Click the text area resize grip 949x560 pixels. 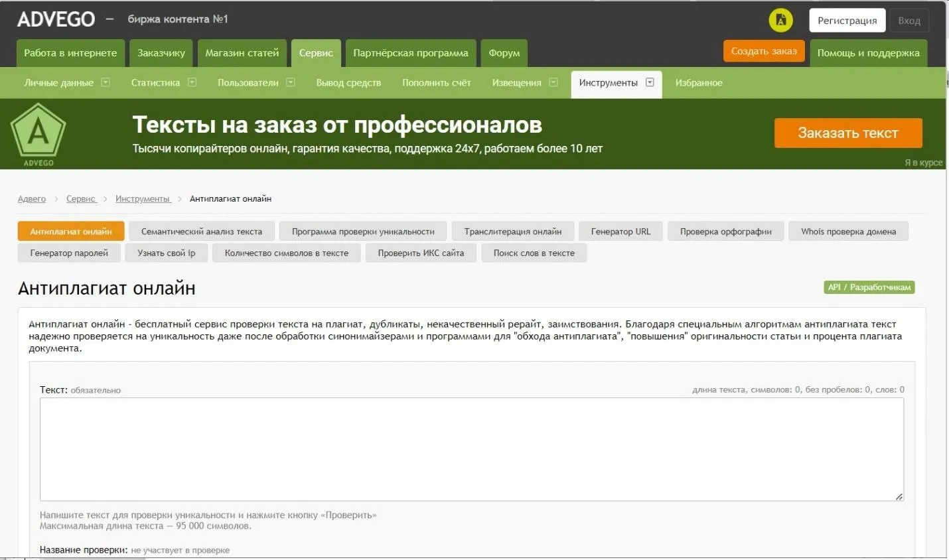899,496
